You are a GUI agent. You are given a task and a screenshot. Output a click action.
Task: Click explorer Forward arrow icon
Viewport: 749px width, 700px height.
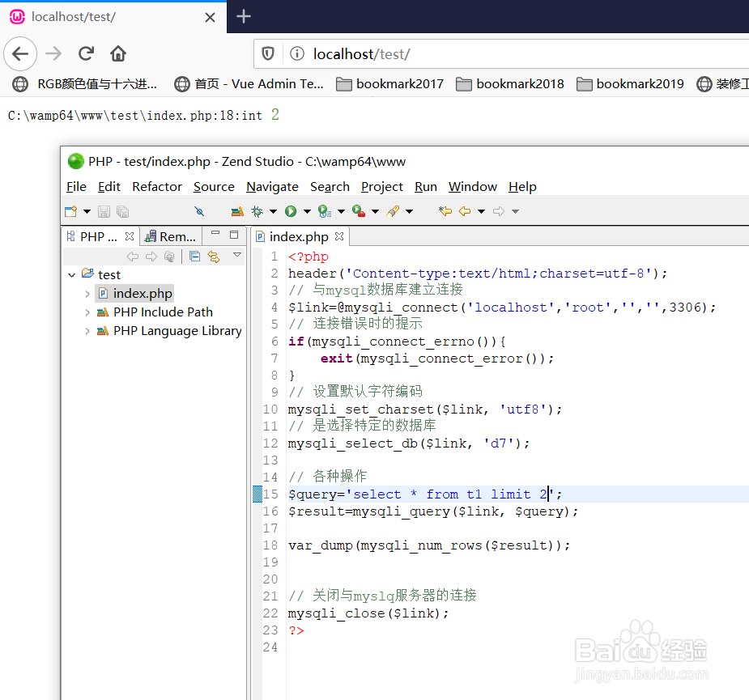151,257
